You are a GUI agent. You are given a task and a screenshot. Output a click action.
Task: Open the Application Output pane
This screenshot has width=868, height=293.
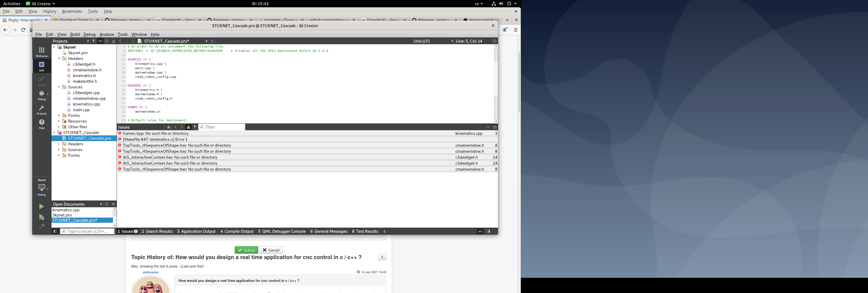(x=196, y=231)
